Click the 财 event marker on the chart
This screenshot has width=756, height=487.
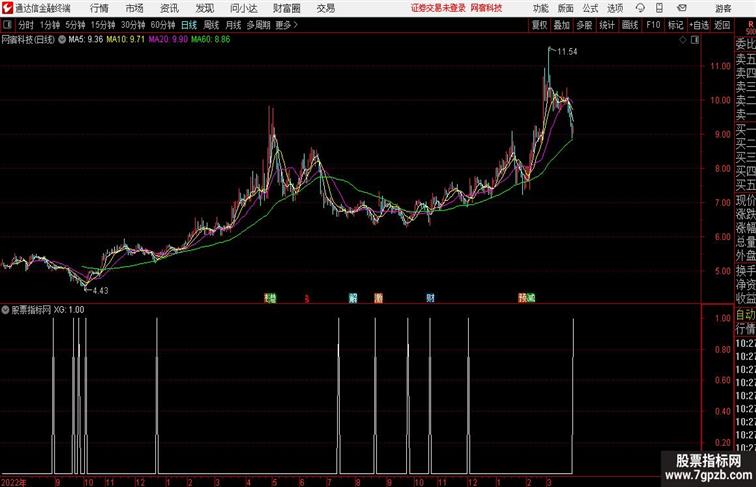[430, 298]
